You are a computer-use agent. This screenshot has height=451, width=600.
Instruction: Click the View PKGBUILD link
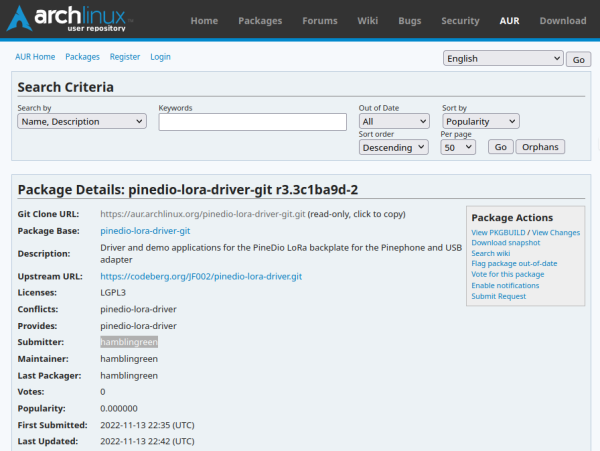point(498,233)
